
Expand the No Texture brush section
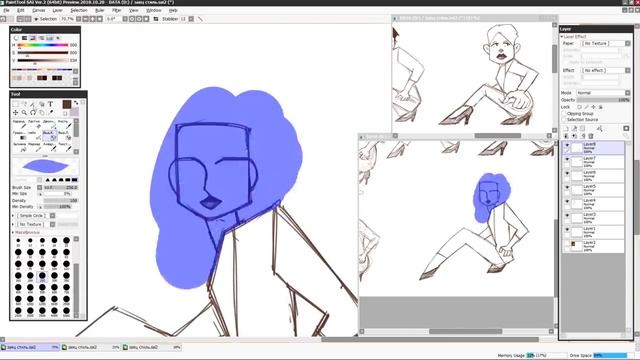point(13,224)
